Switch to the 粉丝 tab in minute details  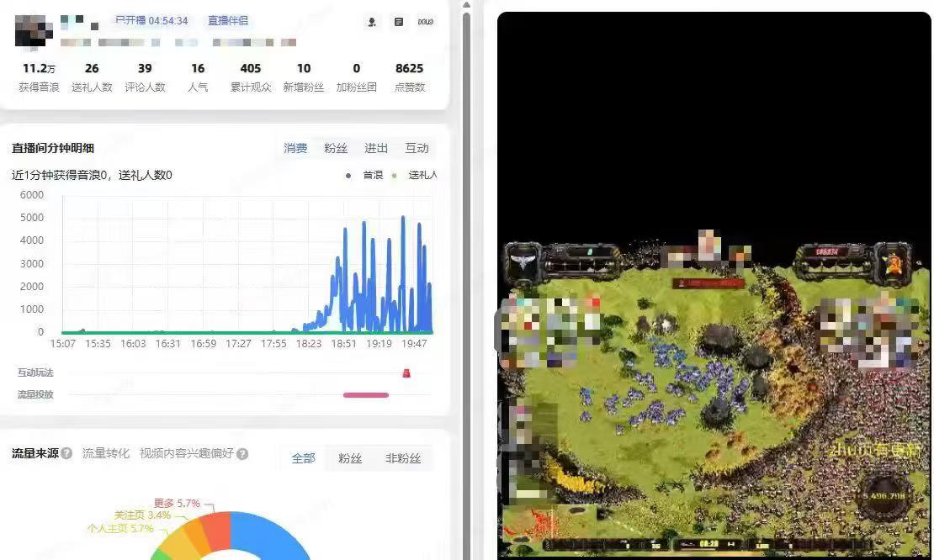(x=336, y=148)
